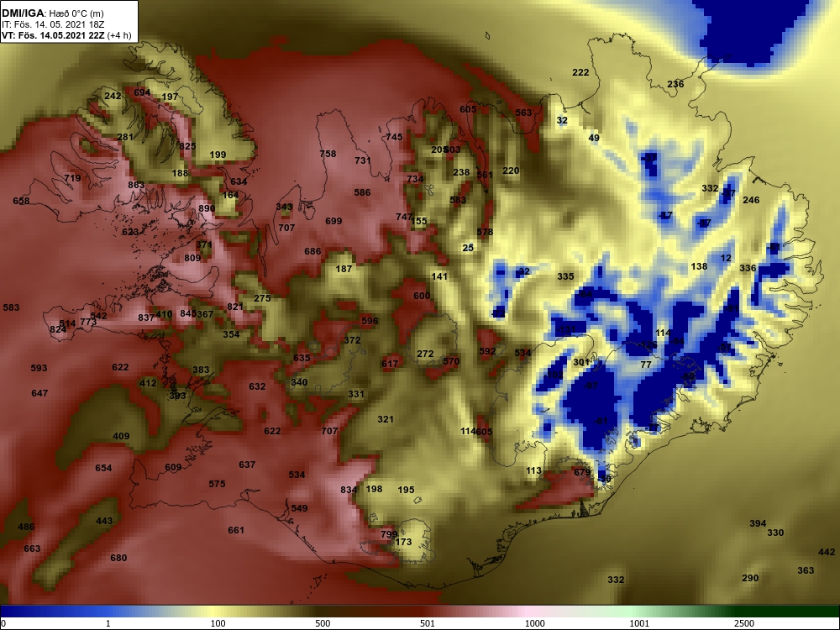Pick the legend label '501'
The height and width of the screenshot is (630, 840).
(x=428, y=623)
